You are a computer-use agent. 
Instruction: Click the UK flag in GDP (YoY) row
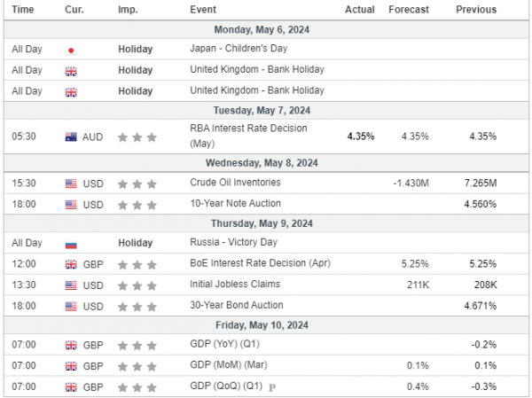click(x=71, y=346)
